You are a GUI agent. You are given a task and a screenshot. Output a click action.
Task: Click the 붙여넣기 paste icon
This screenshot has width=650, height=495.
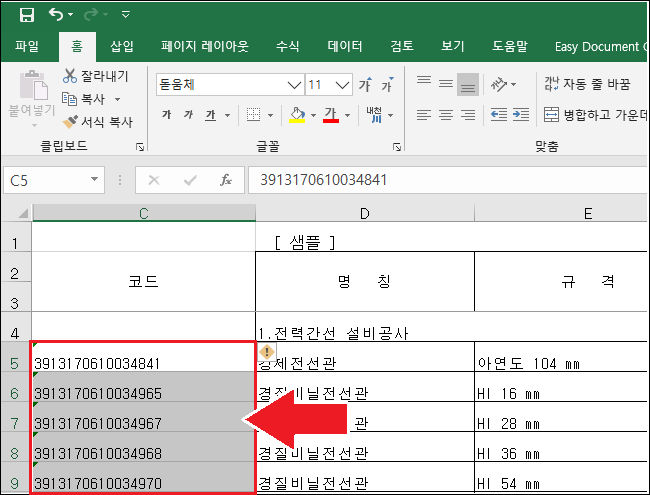pos(33,85)
